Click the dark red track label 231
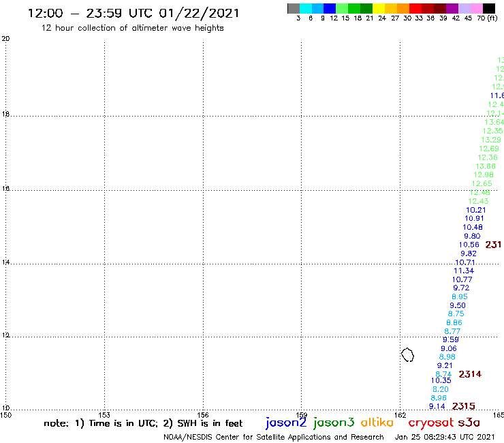This screenshot has height=443, width=504. 493,245
